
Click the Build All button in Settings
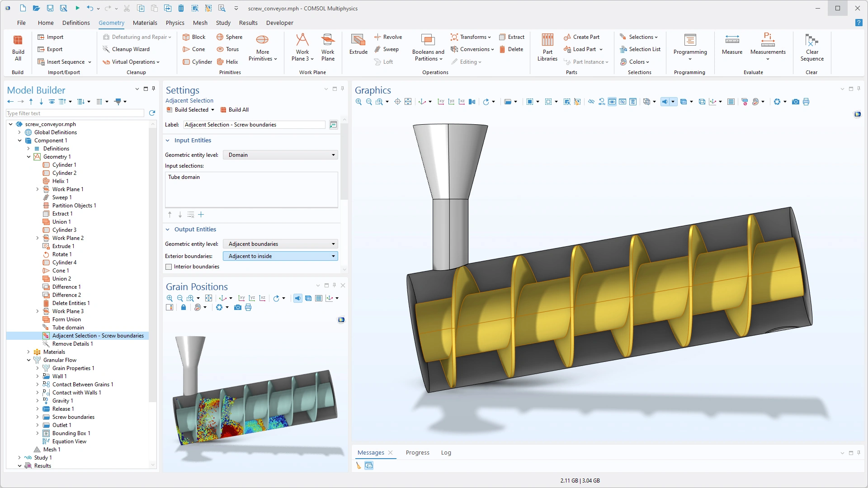[234, 110]
